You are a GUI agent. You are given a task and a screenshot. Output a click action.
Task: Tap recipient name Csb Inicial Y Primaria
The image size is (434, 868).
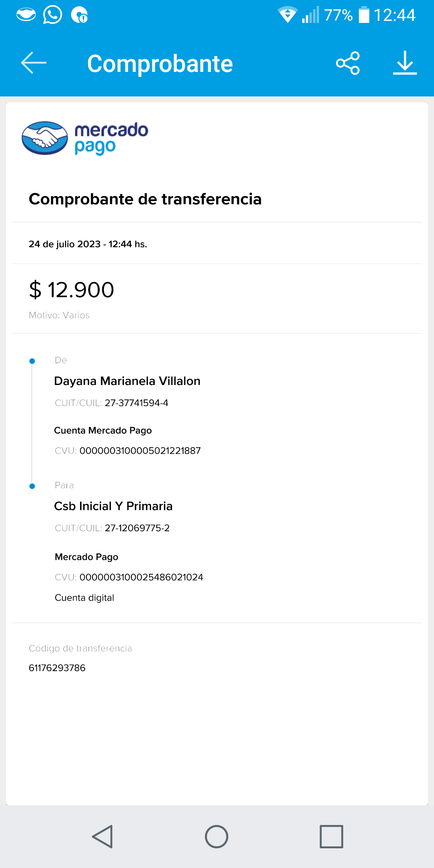click(113, 506)
